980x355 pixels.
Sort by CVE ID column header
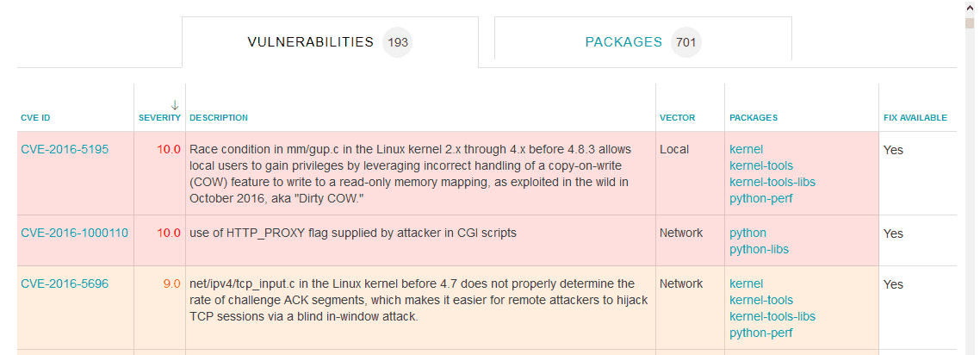[35, 117]
